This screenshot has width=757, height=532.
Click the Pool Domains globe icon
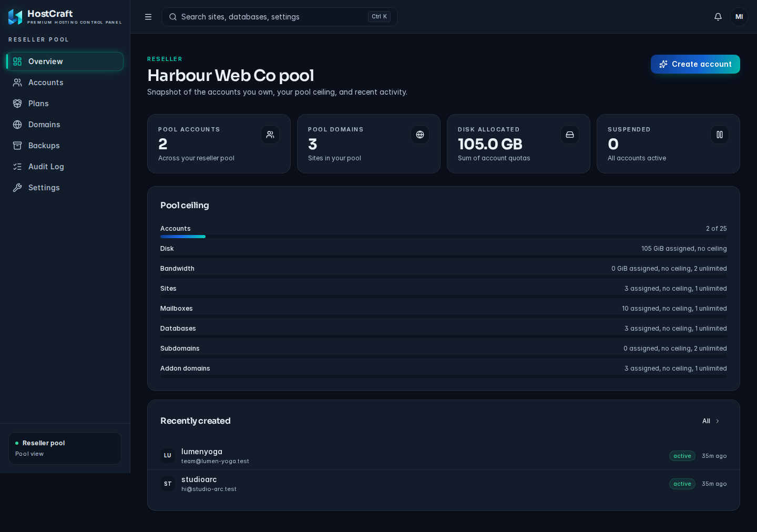point(420,135)
